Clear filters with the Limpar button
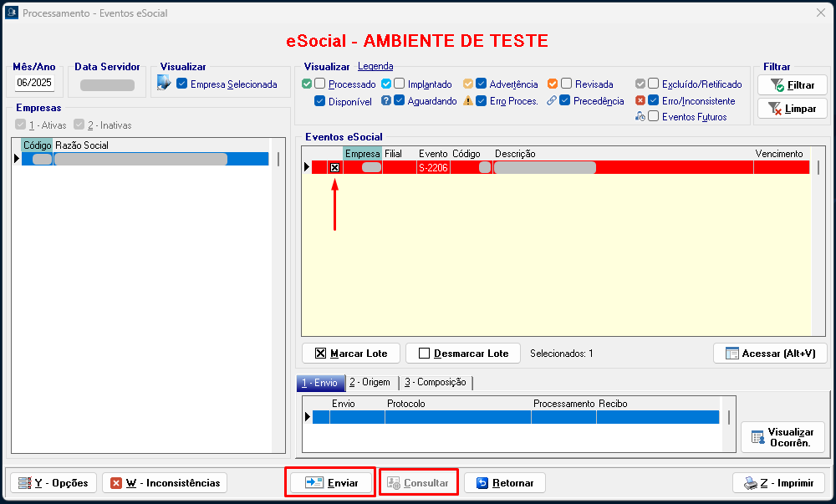The width and height of the screenshot is (836, 504). click(x=792, y=109)
